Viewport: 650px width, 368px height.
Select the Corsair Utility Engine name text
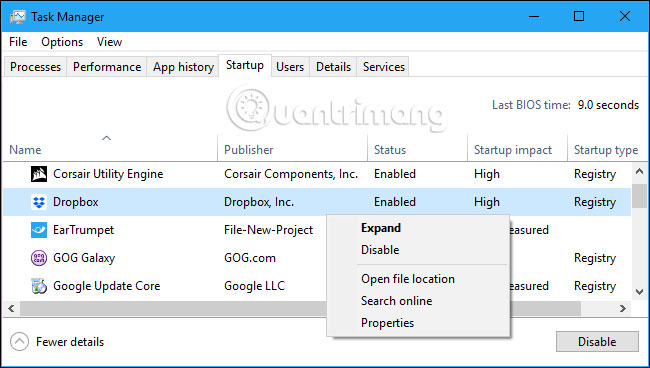click(x=108, y=174)
